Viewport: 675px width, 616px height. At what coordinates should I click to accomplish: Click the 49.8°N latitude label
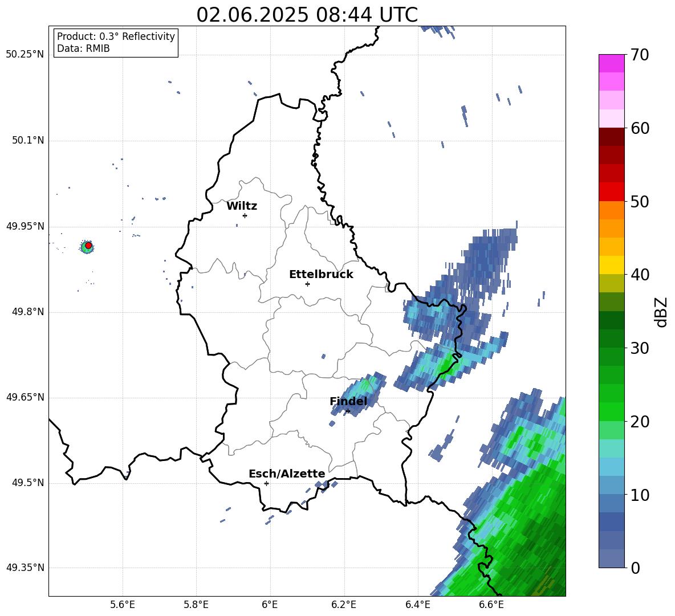pyautogui.click(x=27, y=312)
